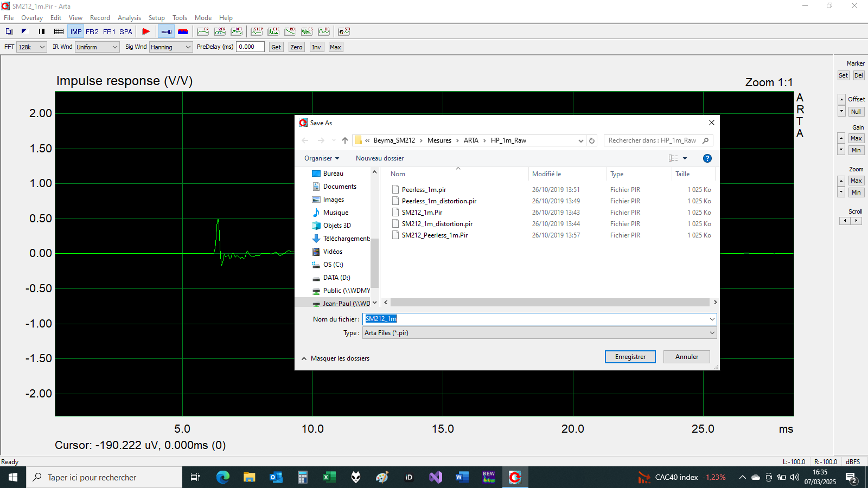Open the Overlay menu
This screenshot has width=868, height=488.
(32, 18)
